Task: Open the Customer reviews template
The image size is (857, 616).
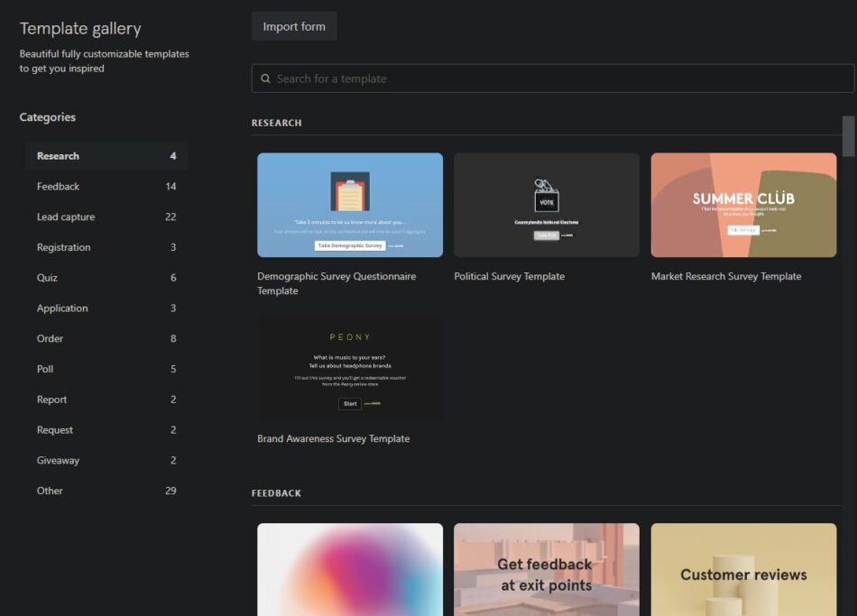Action: click(742, 568)
